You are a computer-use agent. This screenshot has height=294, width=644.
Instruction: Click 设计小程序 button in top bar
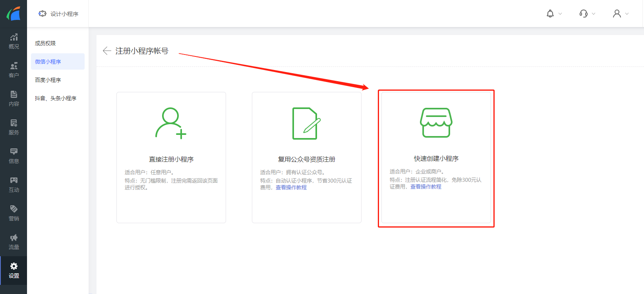tap(59, 14)
